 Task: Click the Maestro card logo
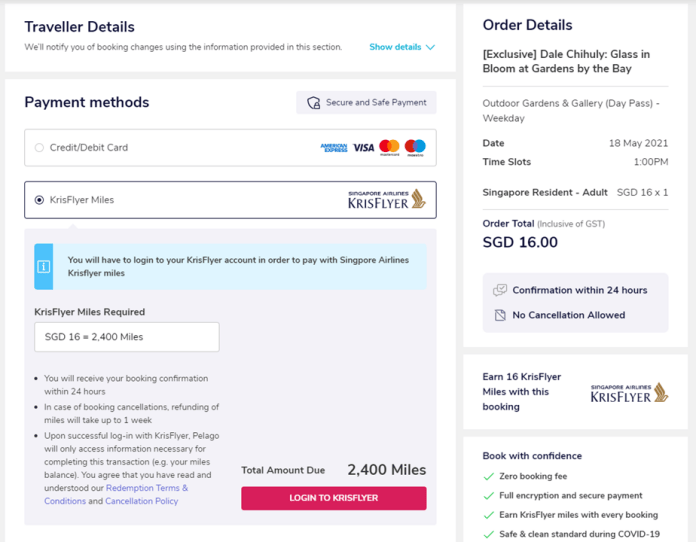tap(415, 147)
